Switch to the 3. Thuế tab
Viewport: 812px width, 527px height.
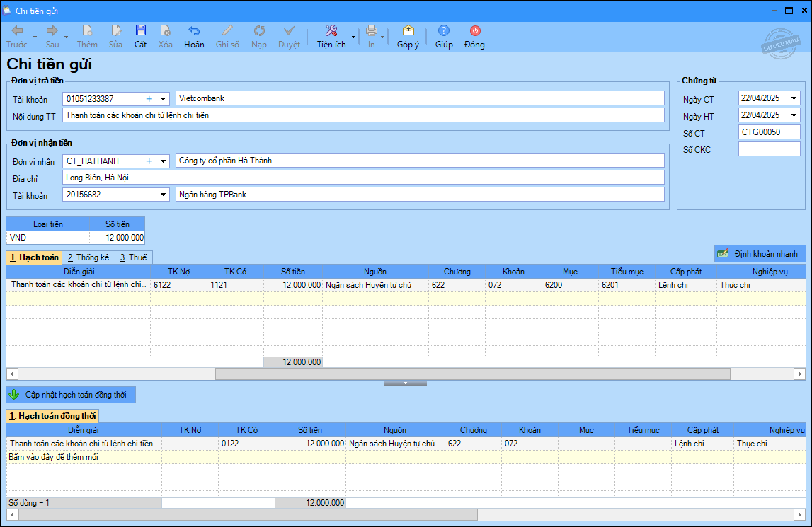click(x=134, y=257)
